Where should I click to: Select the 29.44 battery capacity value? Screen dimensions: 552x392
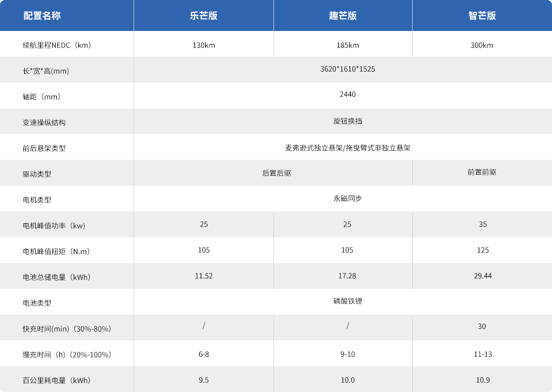(482, 276)
